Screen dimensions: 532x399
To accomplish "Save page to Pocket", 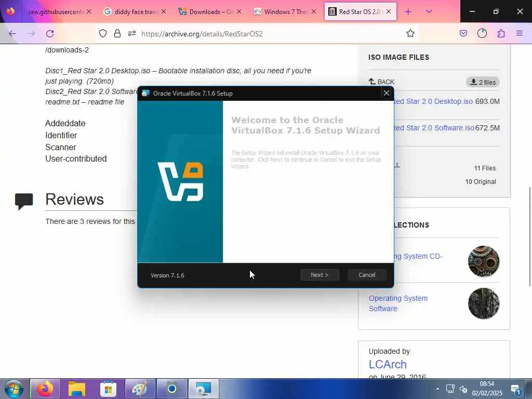I will click(x=463, y=33).
